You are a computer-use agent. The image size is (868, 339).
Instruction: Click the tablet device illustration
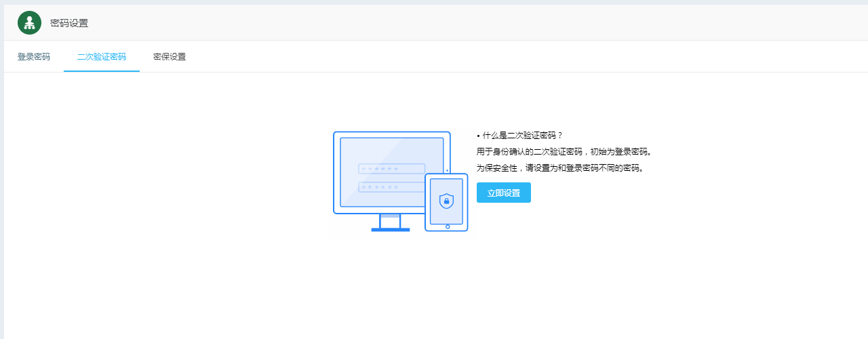pos(446,202)
